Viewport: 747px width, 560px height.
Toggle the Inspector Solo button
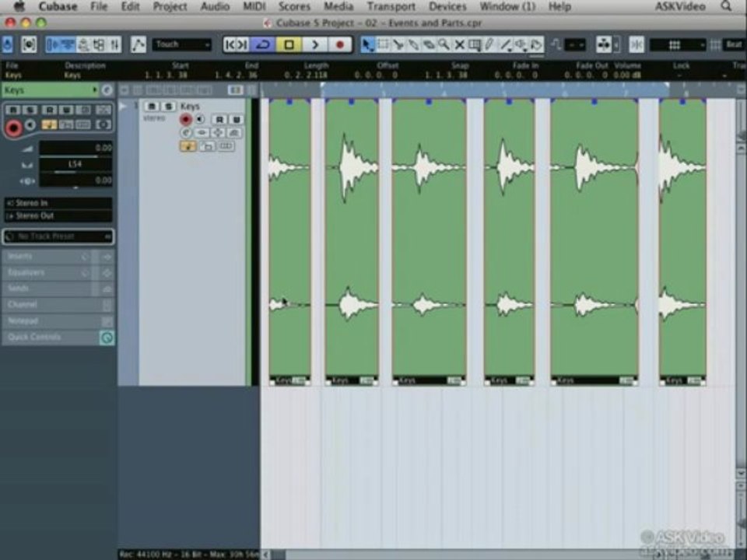[30, 110]
